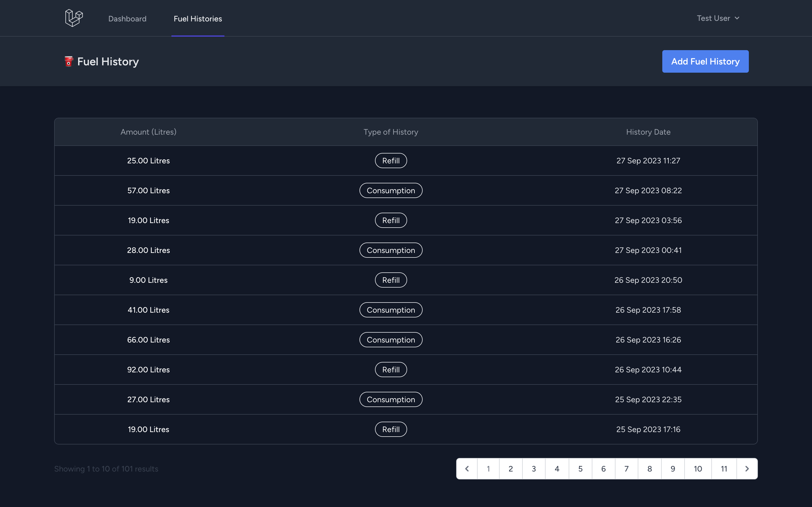Navigate to page 5 in pagination
The image size is (812, 507).
click(580, 468)
